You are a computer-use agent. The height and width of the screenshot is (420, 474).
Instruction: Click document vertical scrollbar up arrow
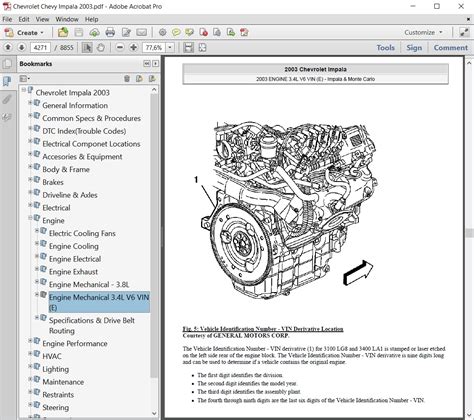click(x=469, y=62)
